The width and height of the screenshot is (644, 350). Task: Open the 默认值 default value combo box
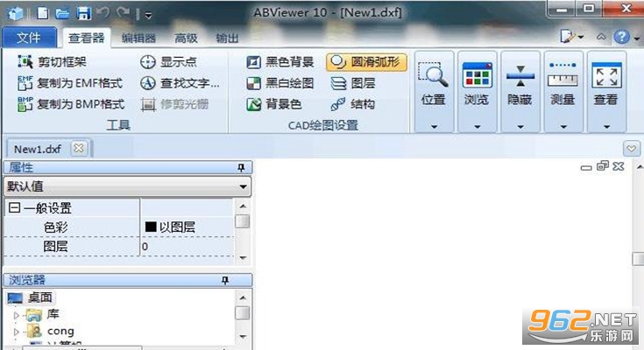[127, 186]
